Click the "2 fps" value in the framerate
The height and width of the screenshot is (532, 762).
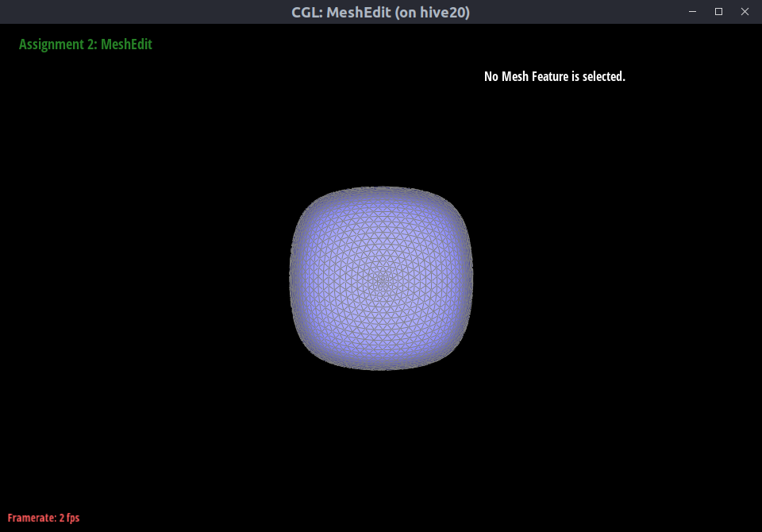(69, 518)
